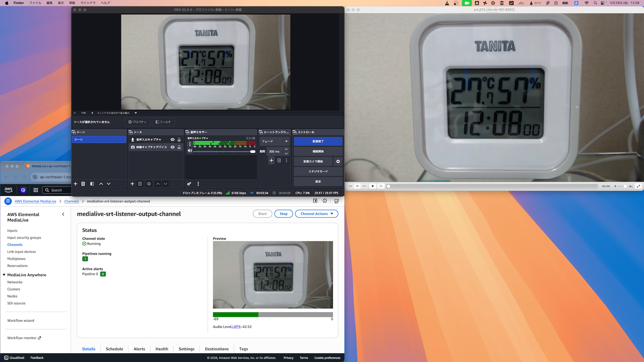
Task: Switch to the Destinations tab
Action: (x=217, y=349)
